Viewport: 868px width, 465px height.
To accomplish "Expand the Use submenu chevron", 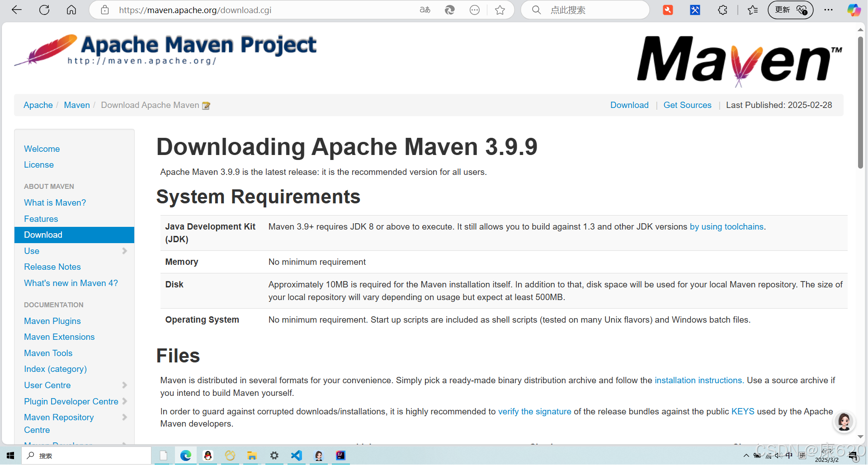I will 125,251.
